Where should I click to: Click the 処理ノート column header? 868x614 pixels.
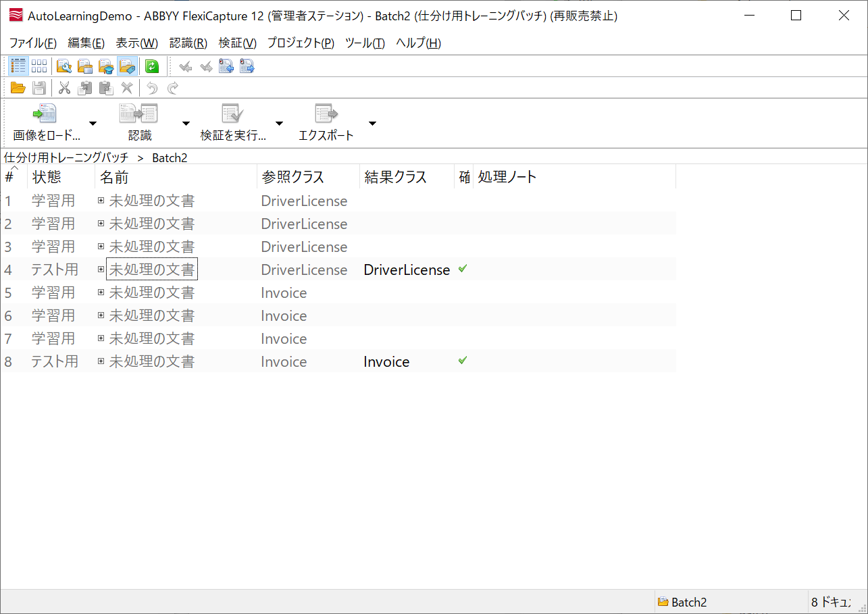pyautogui.click(x=574, y=177)
